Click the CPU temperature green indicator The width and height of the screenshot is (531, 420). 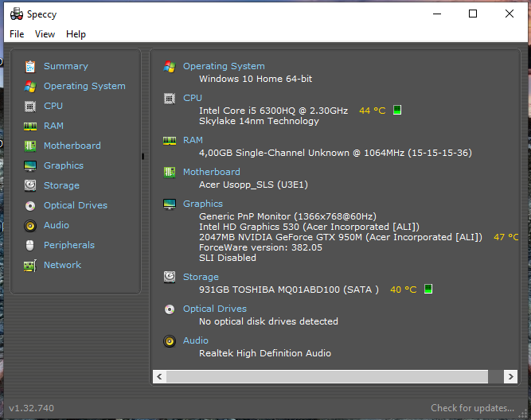coord(397,111)
